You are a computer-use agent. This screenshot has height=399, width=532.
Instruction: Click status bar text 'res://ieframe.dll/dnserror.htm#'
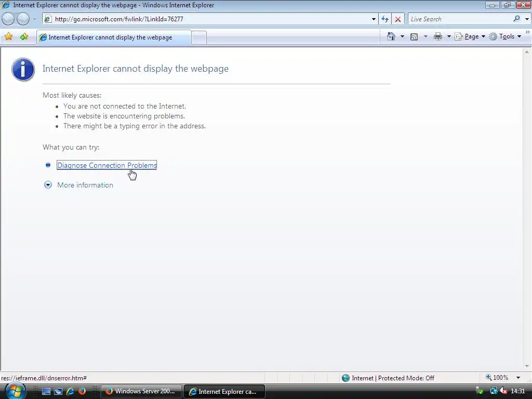tap(44, 378)
